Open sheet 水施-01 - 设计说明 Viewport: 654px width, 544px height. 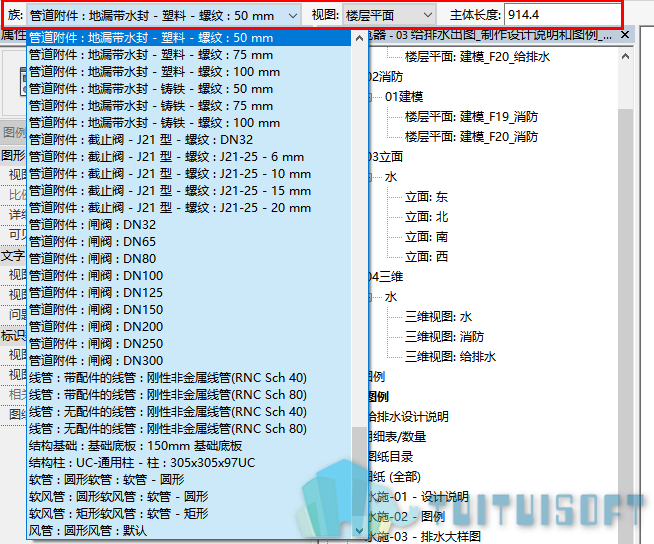pyautogui.click(x=419, y=496)
